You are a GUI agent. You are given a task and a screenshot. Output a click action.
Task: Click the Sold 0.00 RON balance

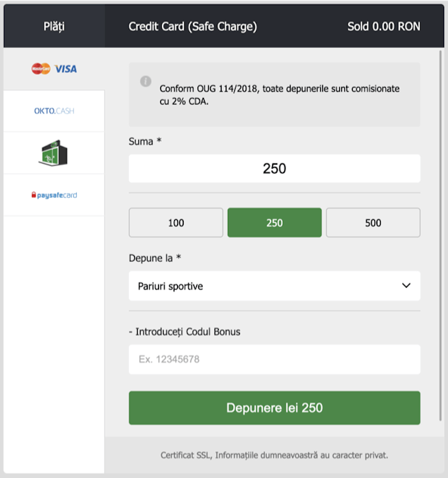click(384, 25)
